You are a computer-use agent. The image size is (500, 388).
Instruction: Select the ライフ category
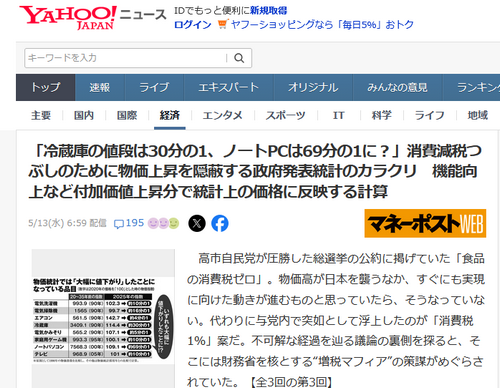pos(430,115)
